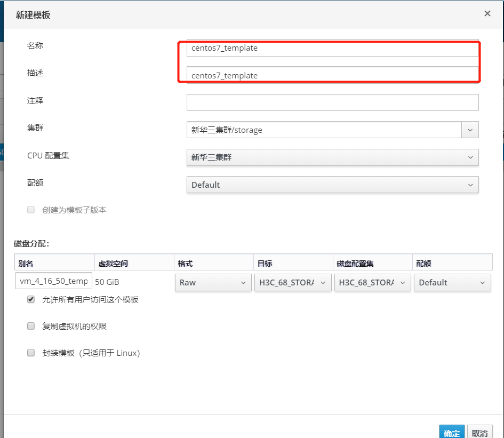Click the 确定 confirm button
Image resolution: width=504 pixels, height=438 pixels.
pos(451,433)
